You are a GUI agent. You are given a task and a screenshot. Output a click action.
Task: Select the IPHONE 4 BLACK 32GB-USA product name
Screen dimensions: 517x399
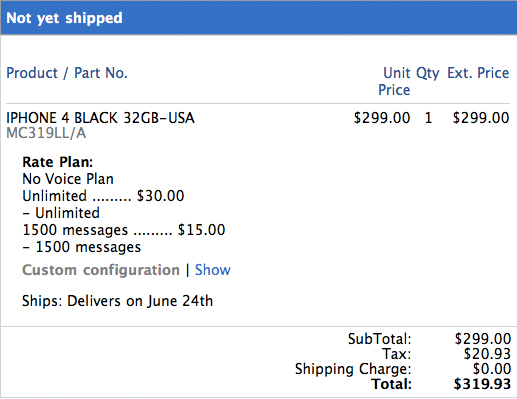point(100,118)
